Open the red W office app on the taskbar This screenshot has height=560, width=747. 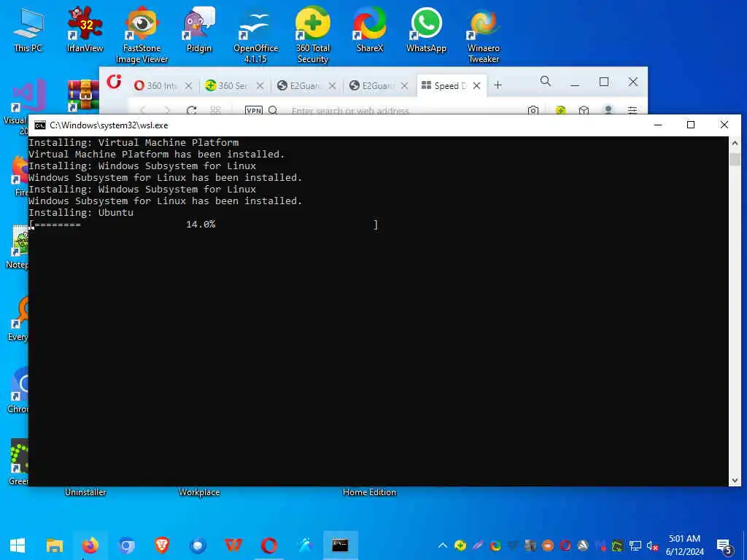click(233, 545)
